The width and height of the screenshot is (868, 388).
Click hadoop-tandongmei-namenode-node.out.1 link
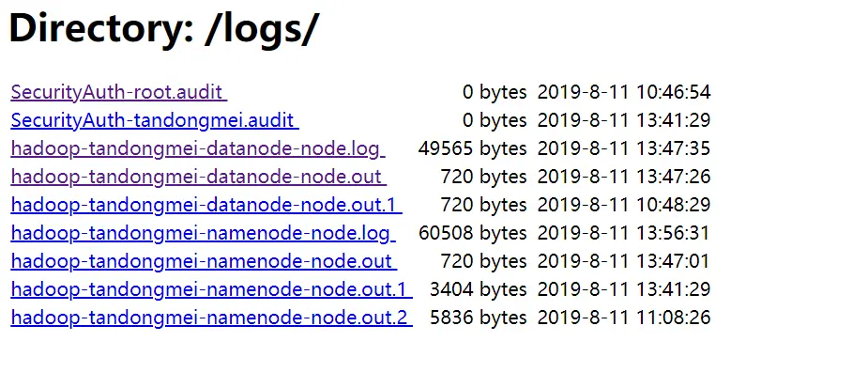coord(210,289)
